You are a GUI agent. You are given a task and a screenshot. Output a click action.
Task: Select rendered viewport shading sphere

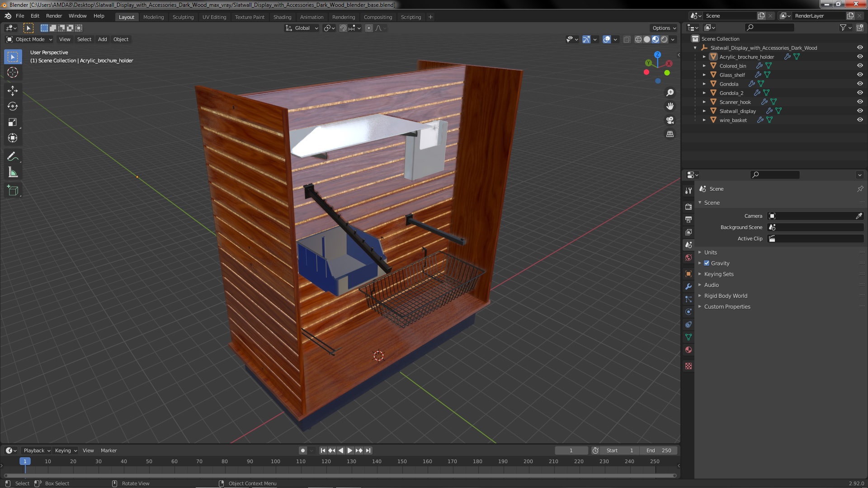click(x=664, y=39)
